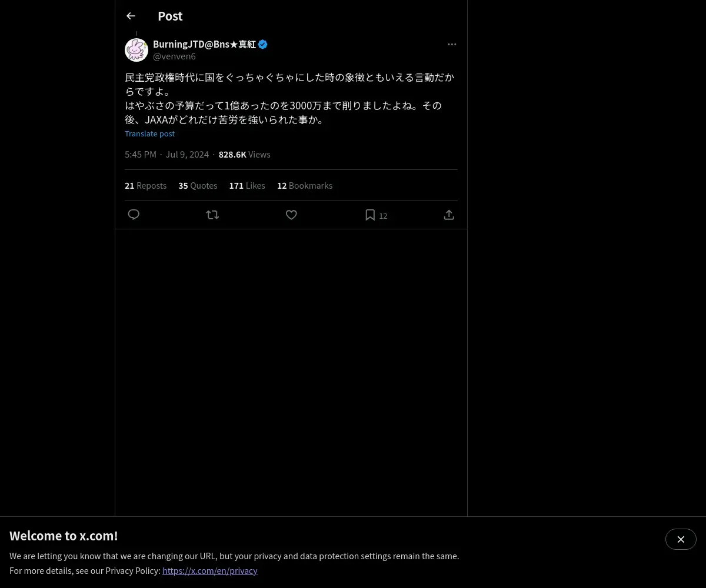706x588 pixels.
Task: Click the blue verified badge icon
Action: (x=263, y=44)
